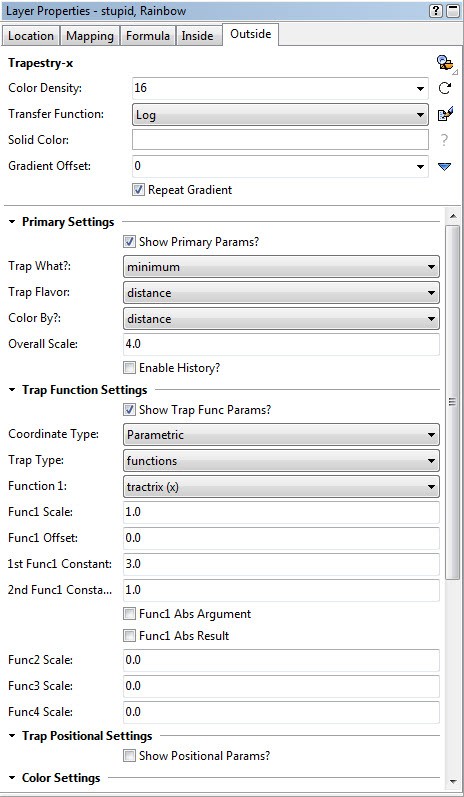The height and width of the screenshot is (797, 464).
Task: Toggle the Repeat Gradient checkbox
Action: (138, 190)
